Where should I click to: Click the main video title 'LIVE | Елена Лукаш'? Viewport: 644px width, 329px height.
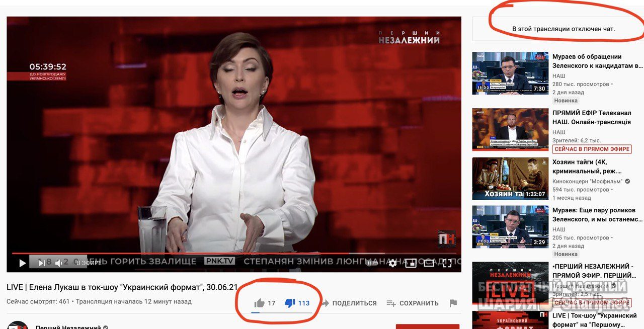pos(122,287)
